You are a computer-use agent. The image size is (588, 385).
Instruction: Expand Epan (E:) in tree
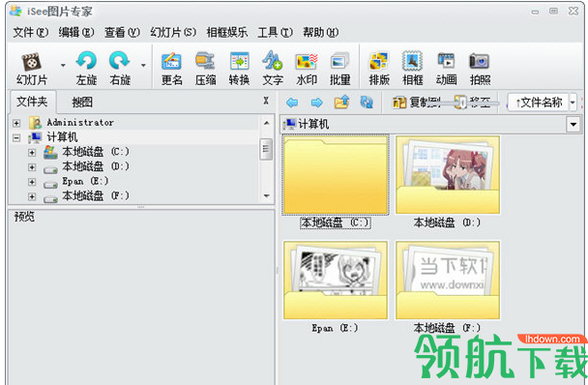coord(32,182)
